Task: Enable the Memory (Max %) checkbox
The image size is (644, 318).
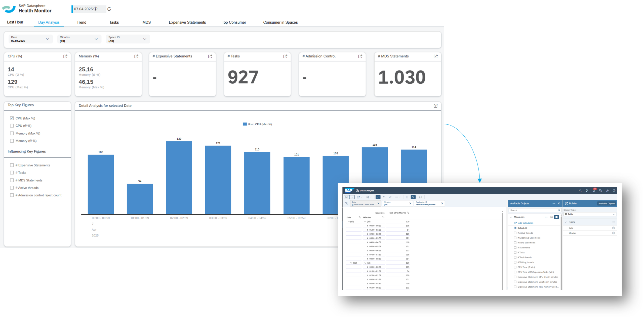Action: pos(12,133)
